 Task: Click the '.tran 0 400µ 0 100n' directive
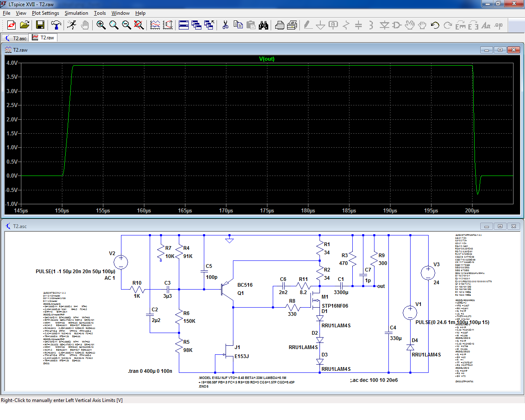point(150,371)
